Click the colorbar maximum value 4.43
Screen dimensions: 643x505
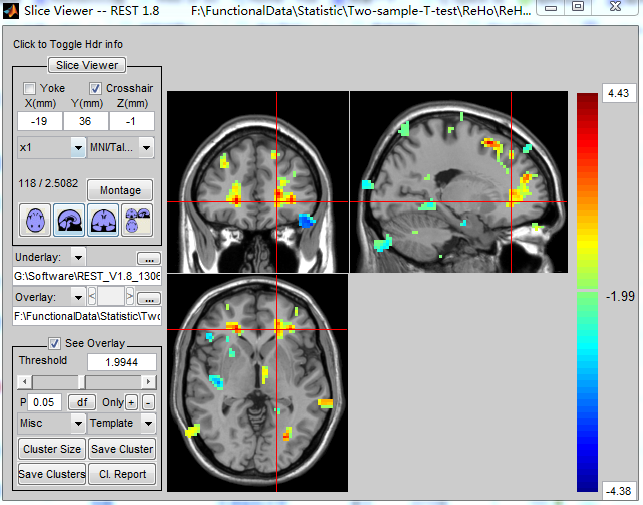[618, 93]
